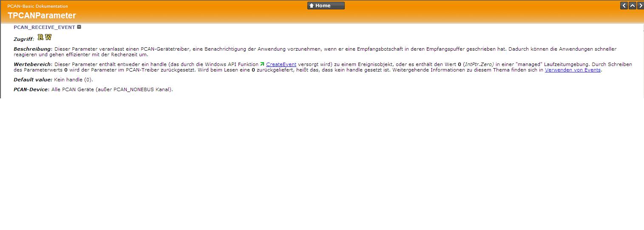Click the 'Kein handle (0).' text
This screenshot has height=230, width=644.
(74, 80)
